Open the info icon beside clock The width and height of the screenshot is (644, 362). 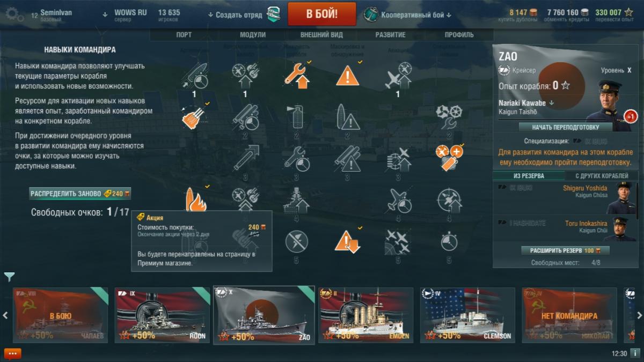635,353
